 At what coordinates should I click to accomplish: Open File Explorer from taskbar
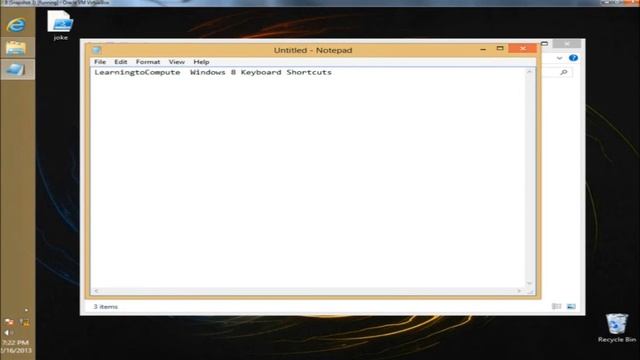16,48
